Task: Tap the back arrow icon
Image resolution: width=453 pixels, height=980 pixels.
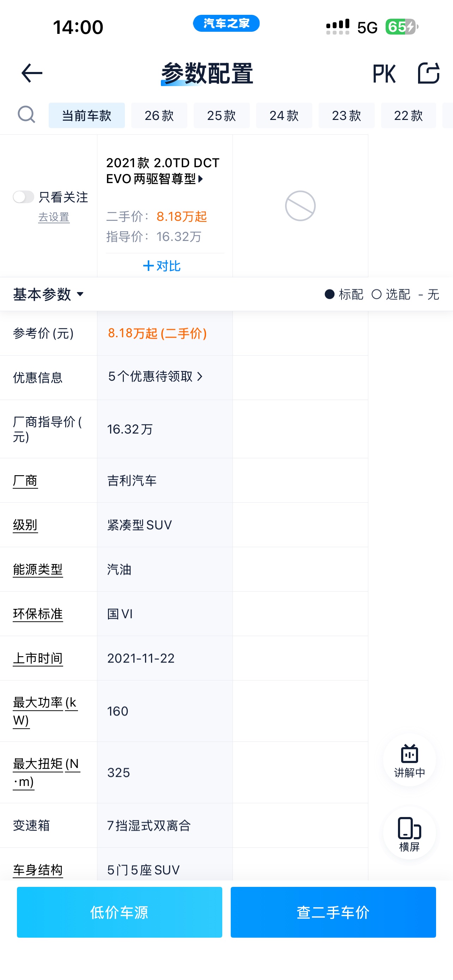Action: (32, 73)
